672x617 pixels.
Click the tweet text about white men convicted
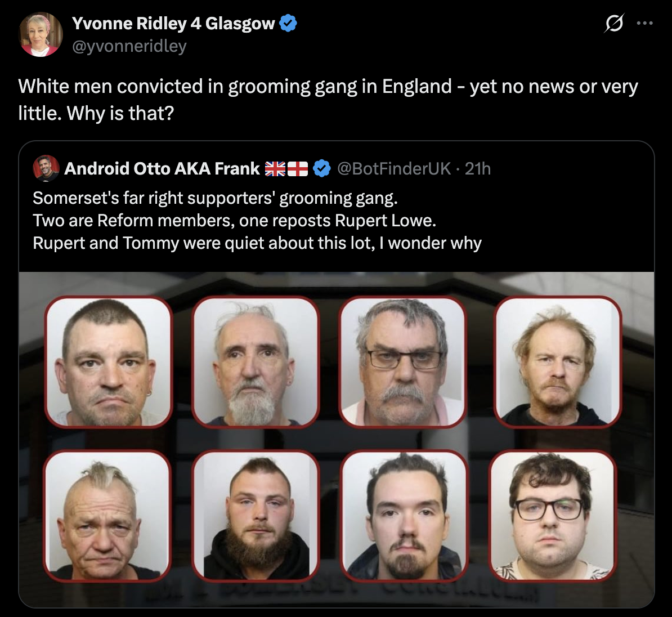tap(328, 100)
